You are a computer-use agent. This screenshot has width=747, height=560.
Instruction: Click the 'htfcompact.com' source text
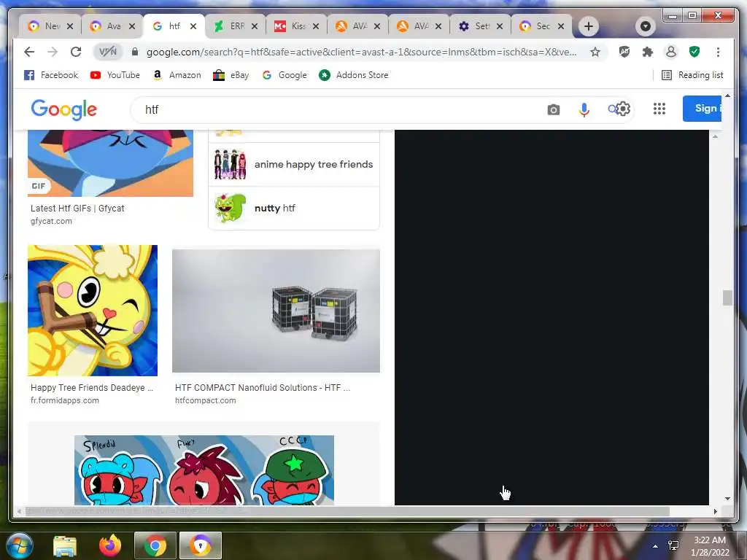click(x=205, y=400)
